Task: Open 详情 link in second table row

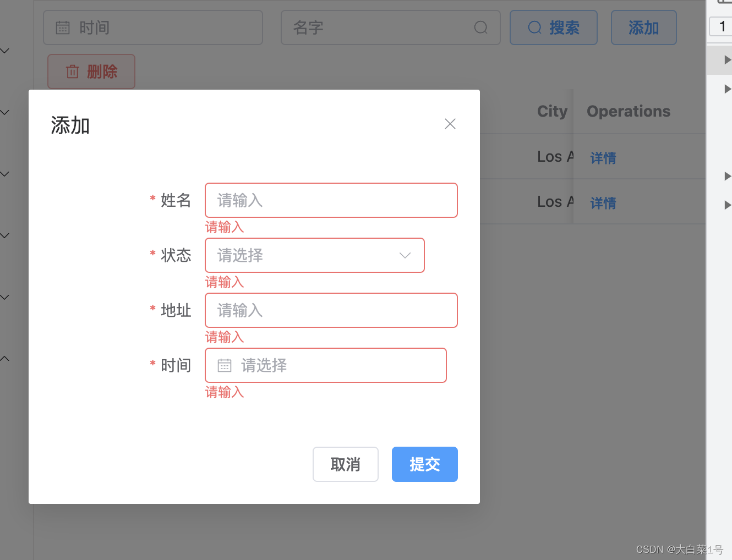Action: (603, 203)
